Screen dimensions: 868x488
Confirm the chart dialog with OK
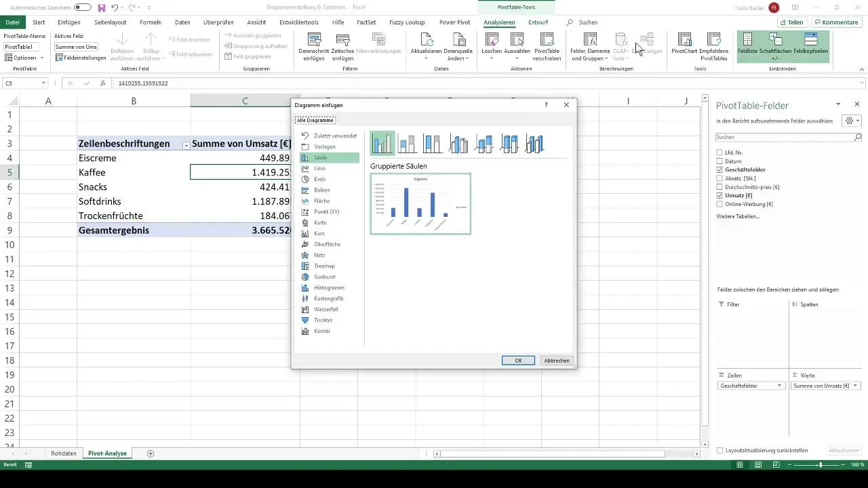(518, 361)
